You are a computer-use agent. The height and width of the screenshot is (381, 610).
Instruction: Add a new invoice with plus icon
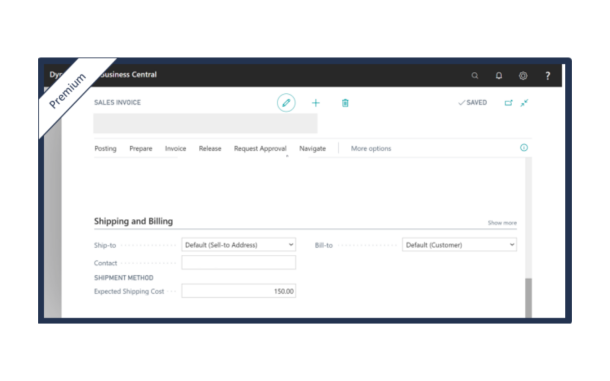(x=316, y=103)
